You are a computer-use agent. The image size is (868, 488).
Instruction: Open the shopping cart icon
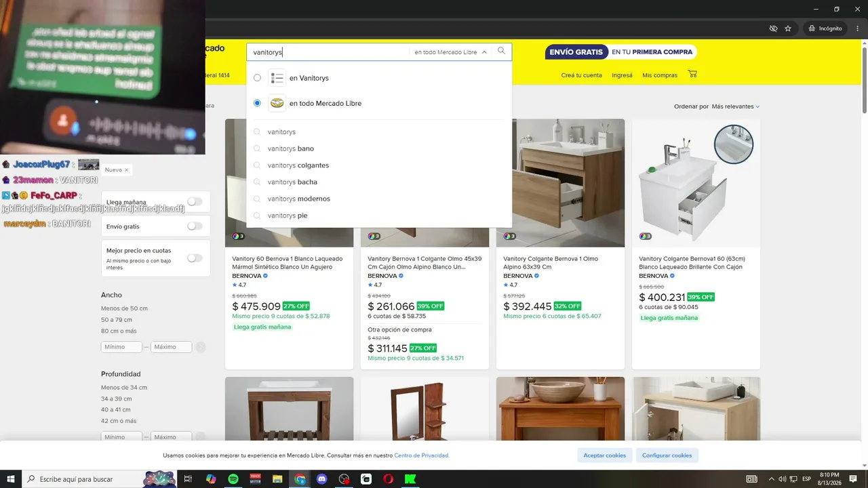coord(692,74)
